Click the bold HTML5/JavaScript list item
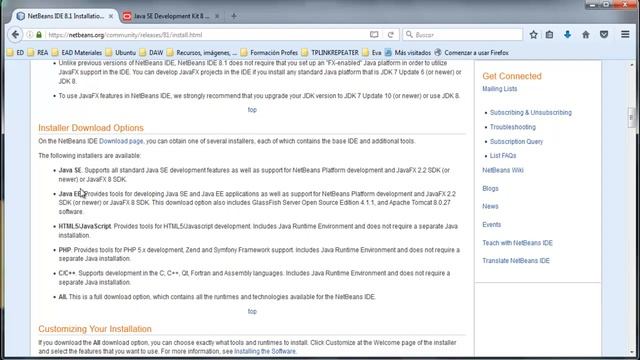Screen dimensions: 640x360 [x=84, y=227]
